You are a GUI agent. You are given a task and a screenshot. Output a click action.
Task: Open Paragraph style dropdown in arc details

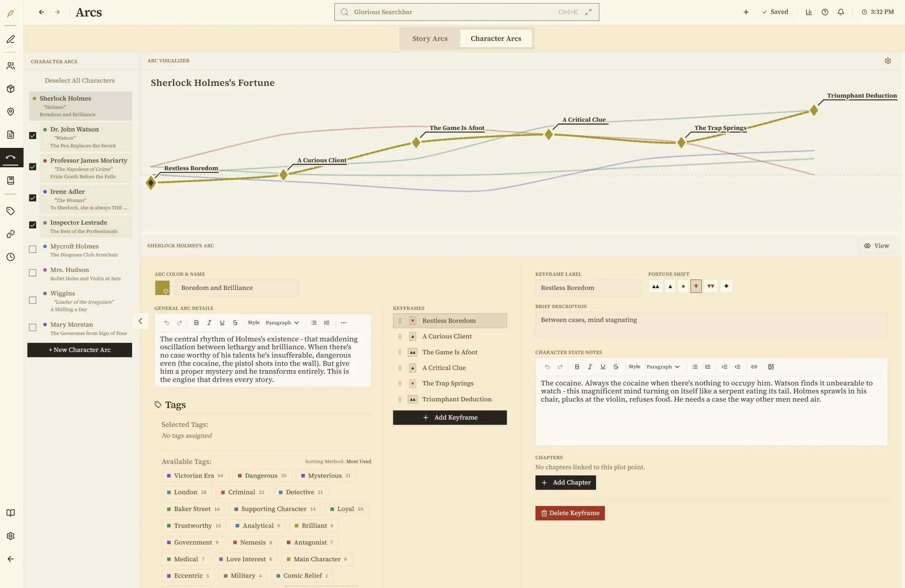[x=282, y=323]
